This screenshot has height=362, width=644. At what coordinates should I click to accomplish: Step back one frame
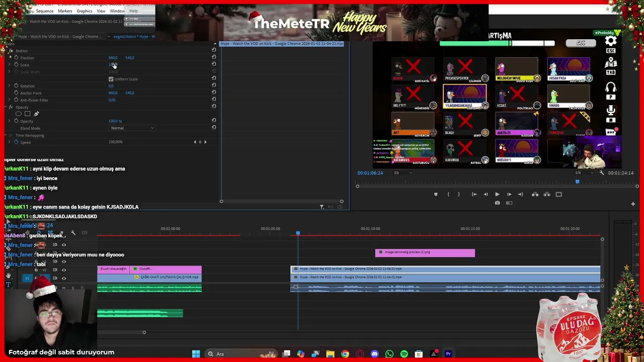click(x=486, y=195)
